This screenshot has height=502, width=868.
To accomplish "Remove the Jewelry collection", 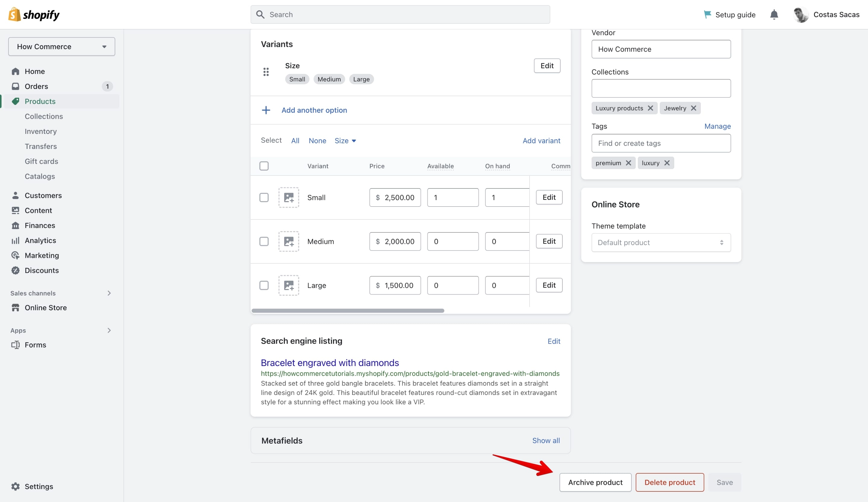I will point(693,108).
